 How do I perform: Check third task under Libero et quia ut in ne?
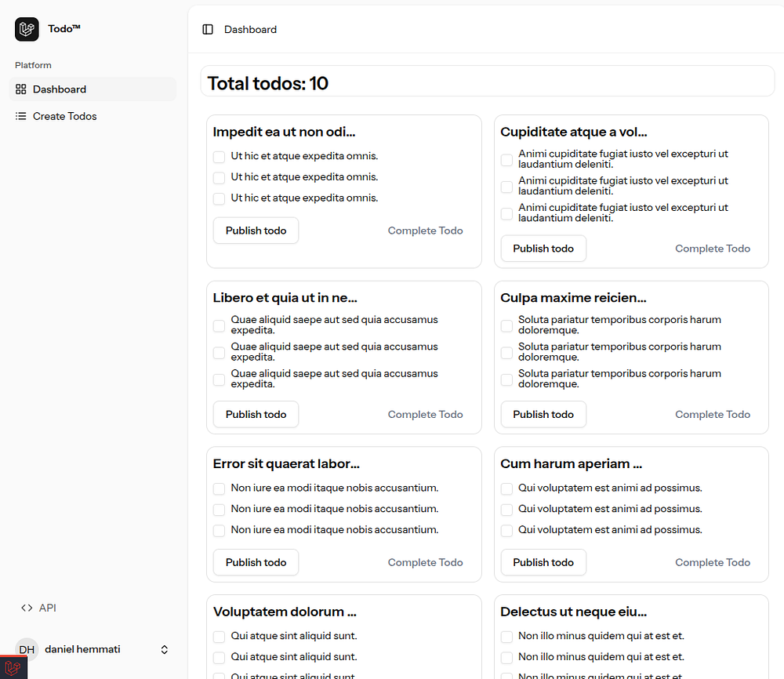tap(219, 379)
